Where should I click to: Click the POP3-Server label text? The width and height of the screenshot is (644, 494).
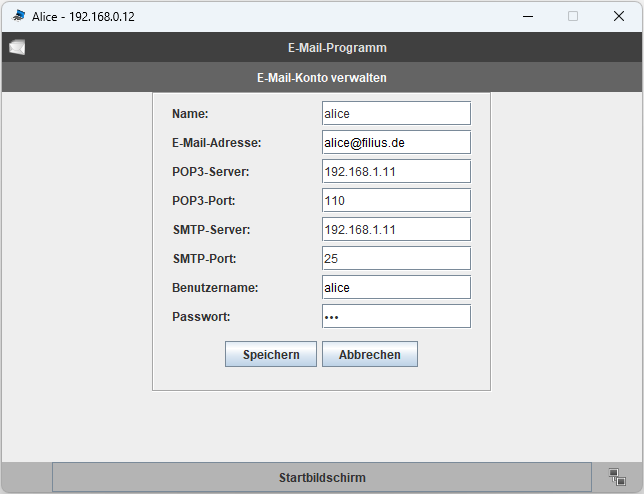(x=210, y=172)
